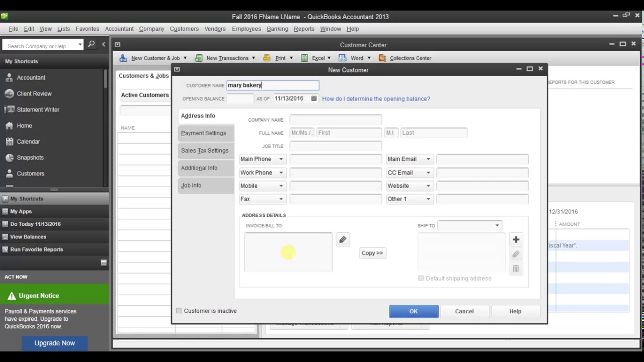
Task: Click the search magnifier icon
Action: pos(91,44)
